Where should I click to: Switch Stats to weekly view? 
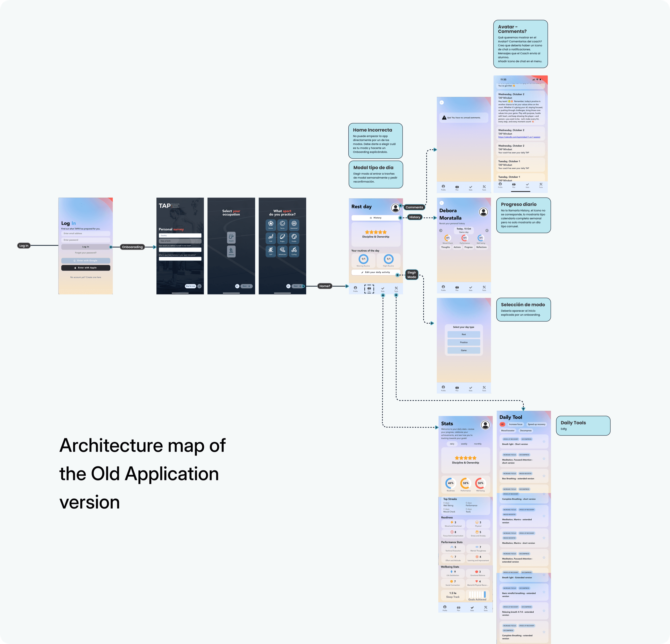(x=464, y=444)
